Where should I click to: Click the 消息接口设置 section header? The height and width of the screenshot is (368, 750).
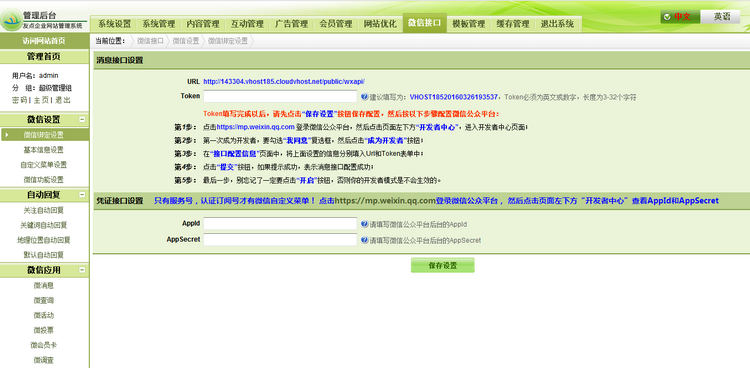(x=120, y=60)
